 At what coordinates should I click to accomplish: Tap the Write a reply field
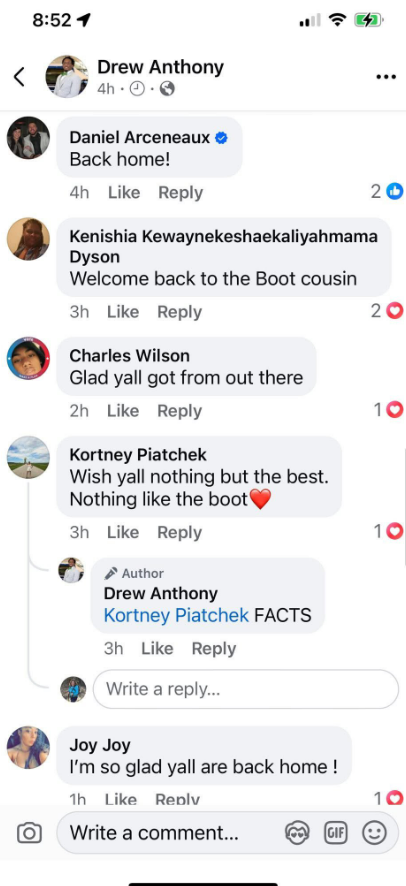point(246,689)
